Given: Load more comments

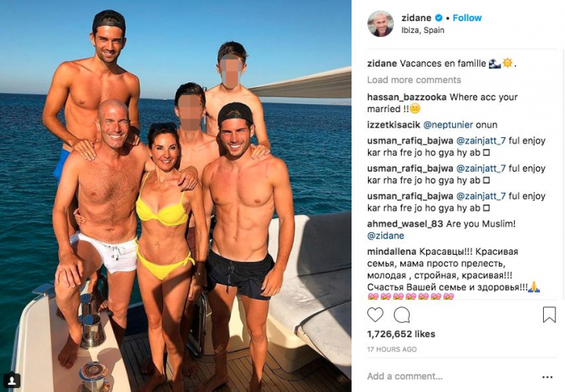Looking at the screenshot, I should pos(414,80).
